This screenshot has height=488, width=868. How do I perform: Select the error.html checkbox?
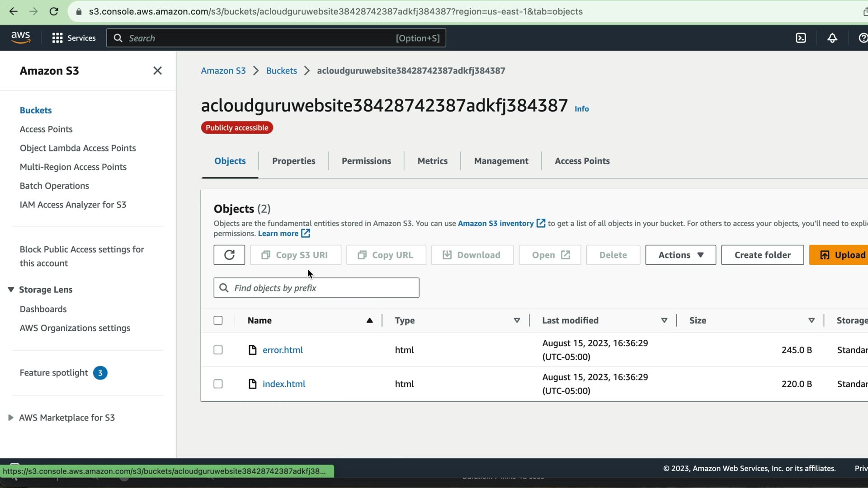click(x=218, y=350)
